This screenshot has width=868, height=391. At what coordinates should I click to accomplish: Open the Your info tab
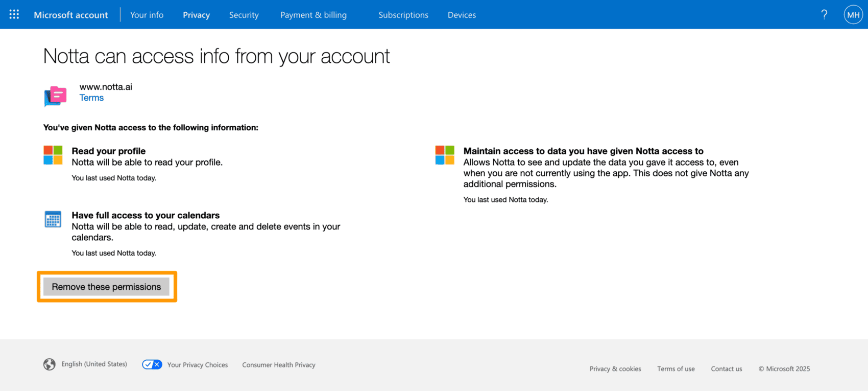pos(147,15)
